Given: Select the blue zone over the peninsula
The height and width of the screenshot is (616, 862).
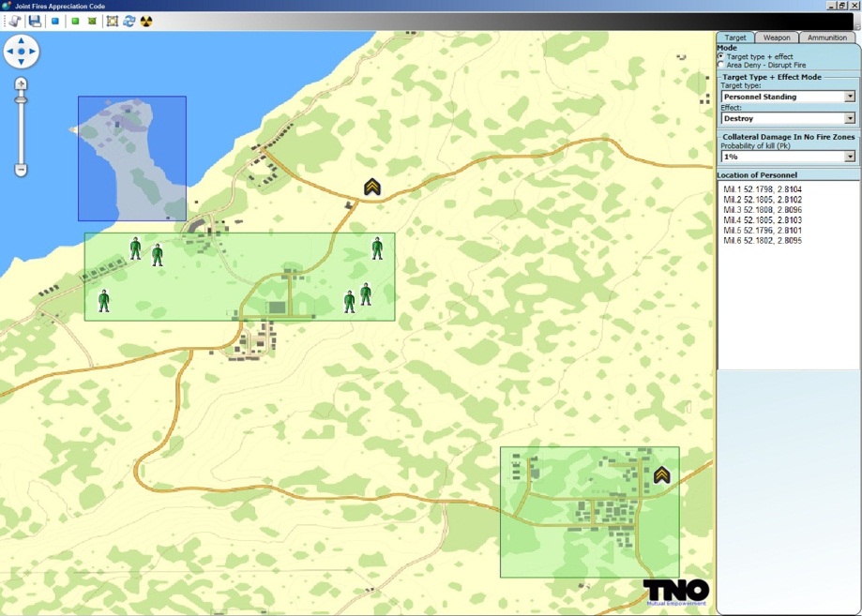Looking at the screenshot, I should pyautogui.click(x=132, y=158).
